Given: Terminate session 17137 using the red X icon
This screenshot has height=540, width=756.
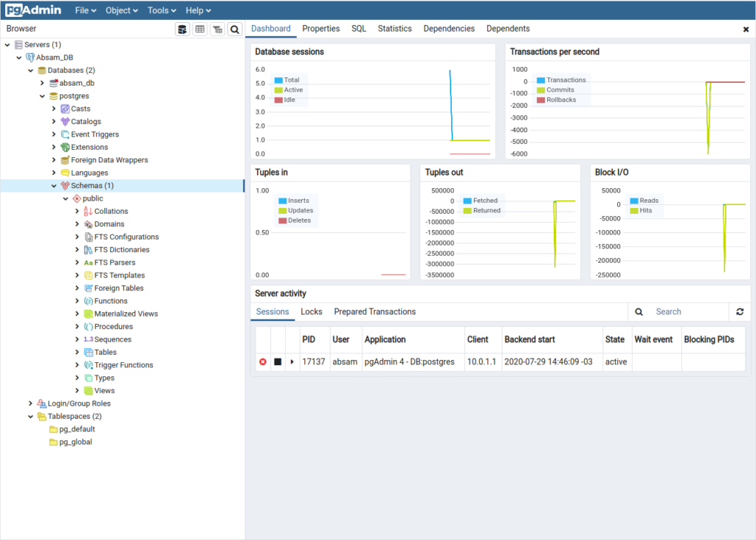Looking at the screenshot, I should pyautogui.click(x=263, y=362).
